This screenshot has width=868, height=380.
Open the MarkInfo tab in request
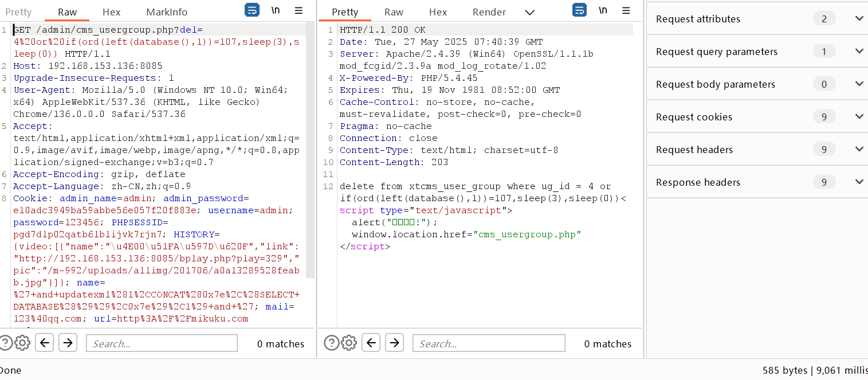[x=167, y=12]
